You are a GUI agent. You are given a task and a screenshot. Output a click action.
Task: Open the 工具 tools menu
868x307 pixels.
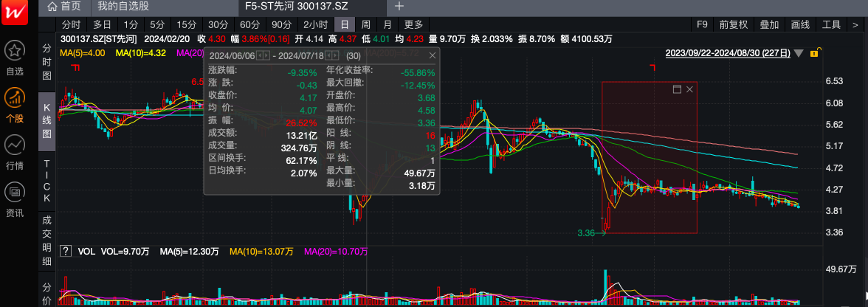point(831,24)
